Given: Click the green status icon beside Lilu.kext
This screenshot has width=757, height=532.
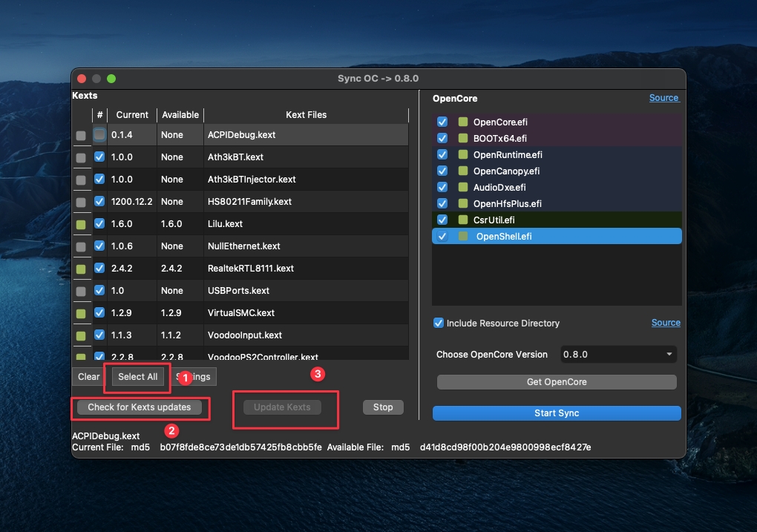Looking at the screenshot, I should tap(81, 224).
